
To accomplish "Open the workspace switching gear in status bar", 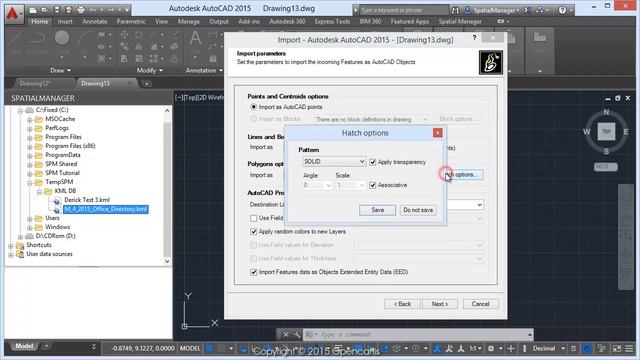I will pos(491,349).
